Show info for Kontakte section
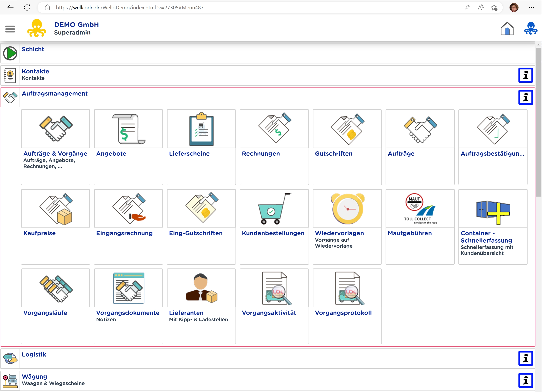The width and height of the screenshot is (542, 392). [x=525, y=75]
